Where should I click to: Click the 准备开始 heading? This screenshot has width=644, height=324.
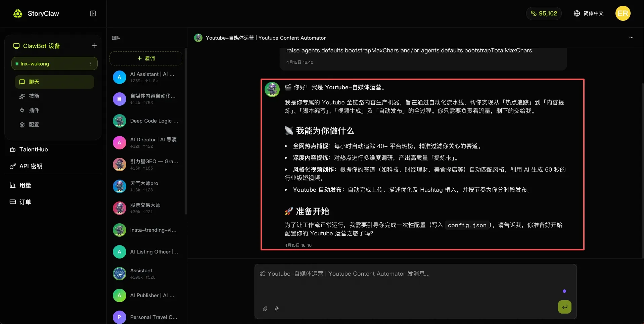pos(307,211)
